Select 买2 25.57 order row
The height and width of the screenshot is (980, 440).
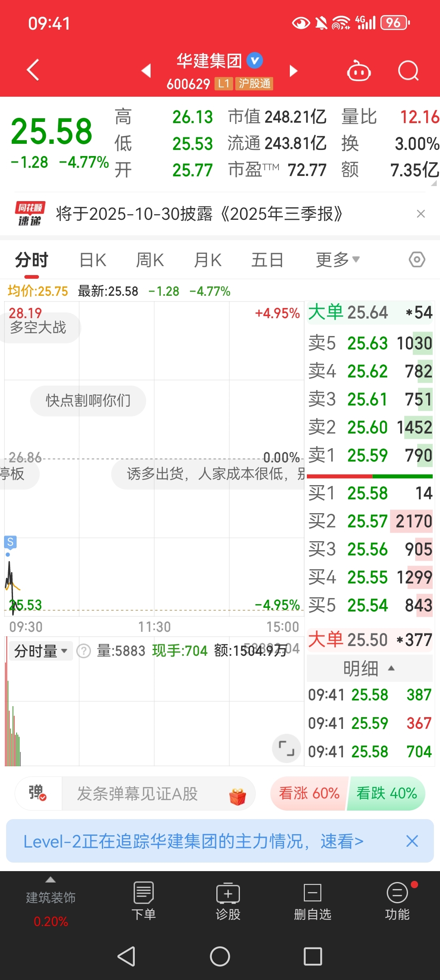point(370,521)
